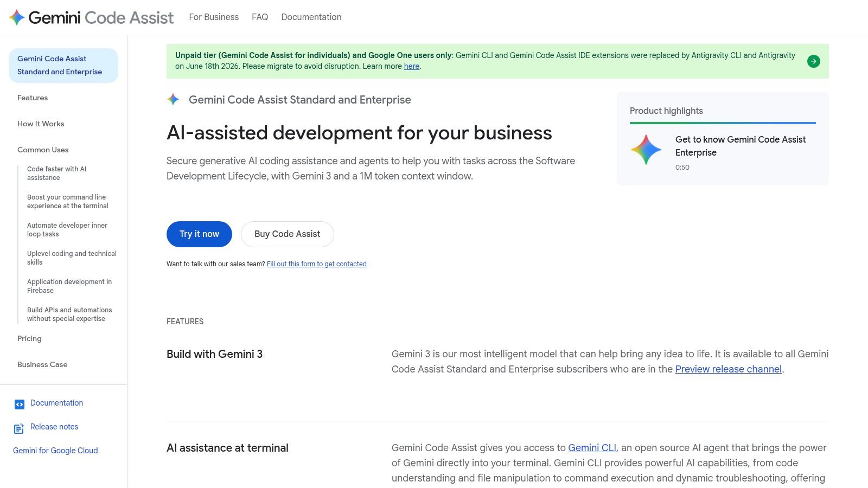Open the Documentation sidebar link
The width and height of the screenshot is (868, 488).
click(x=56, y=403)
